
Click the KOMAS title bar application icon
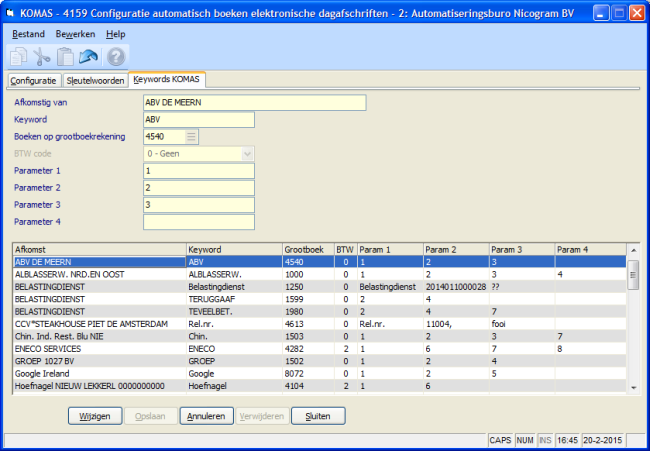point(11,13)
